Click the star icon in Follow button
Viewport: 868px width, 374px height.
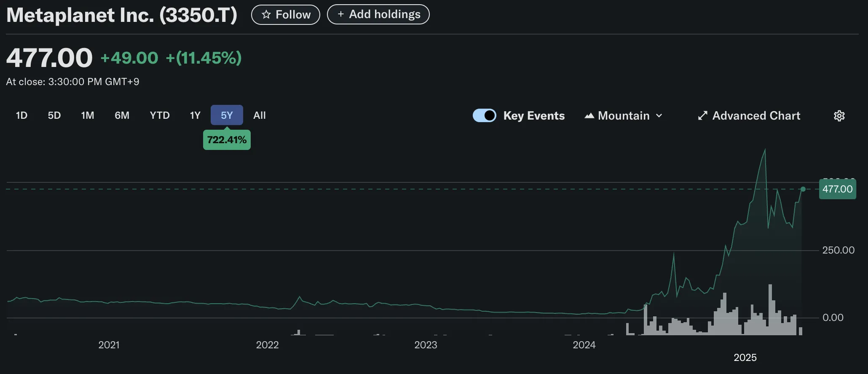[x=266, y=15]
